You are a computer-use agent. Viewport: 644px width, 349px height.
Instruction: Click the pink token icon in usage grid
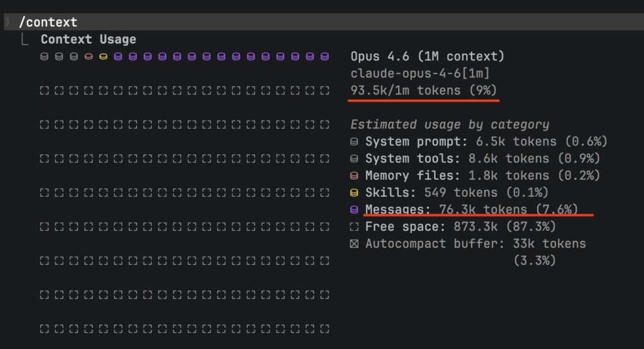pos(88,57)
